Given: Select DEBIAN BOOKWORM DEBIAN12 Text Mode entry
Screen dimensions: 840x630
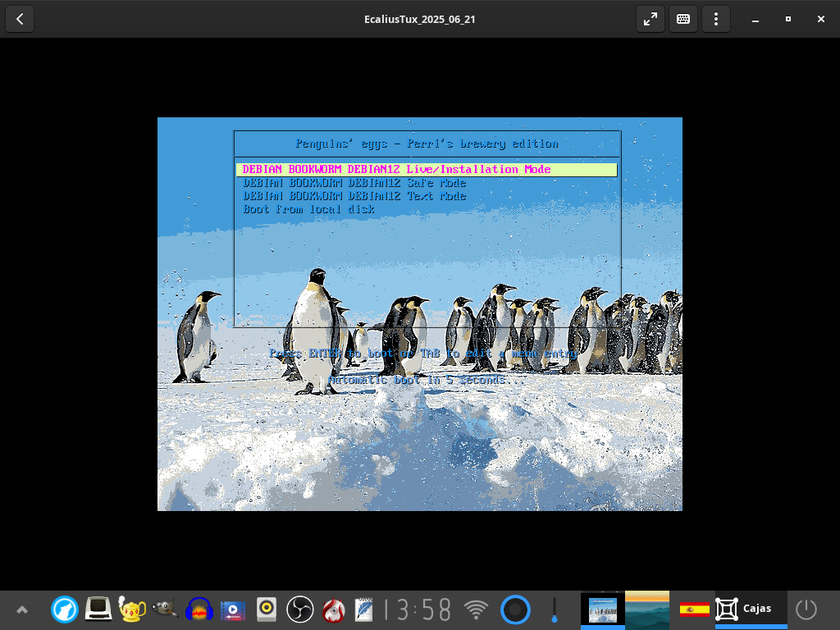Looking at the screenshot, I should tap(354, 196).
